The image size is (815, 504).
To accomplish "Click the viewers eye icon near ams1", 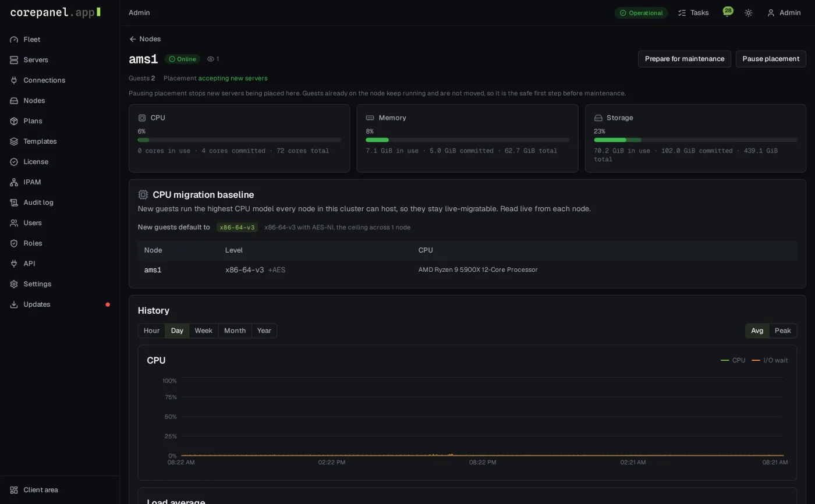I will 211,59.
